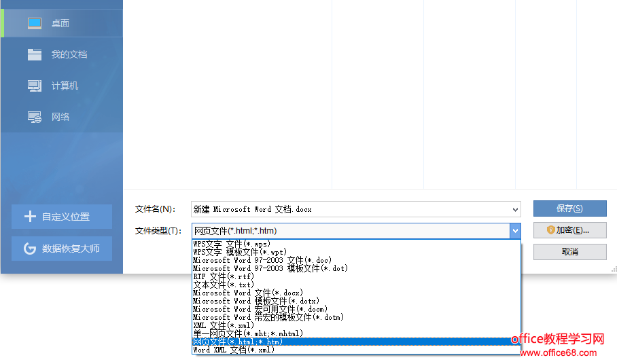Select the 桌面 desktop location in sidebar
Image resolution: width=617 pixels, height=364 pixels.
click(x=62, y=23)
